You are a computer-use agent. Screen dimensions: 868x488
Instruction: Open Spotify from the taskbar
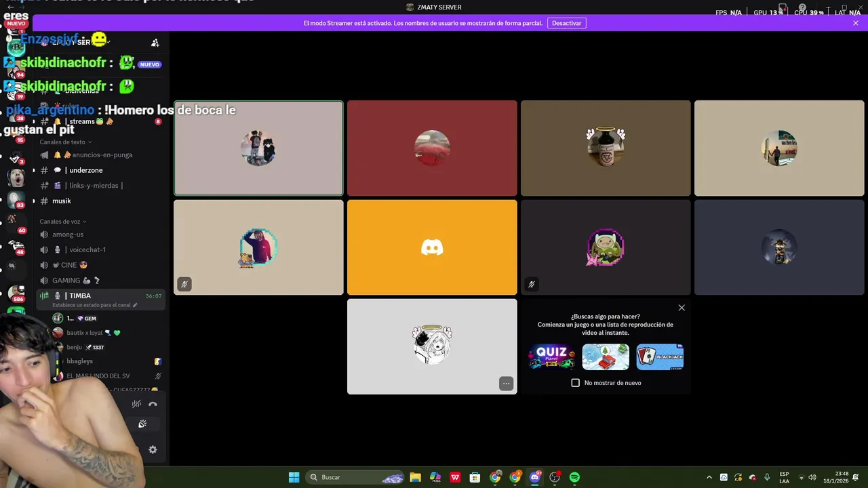pyautogui.click(x=574, y=477)
